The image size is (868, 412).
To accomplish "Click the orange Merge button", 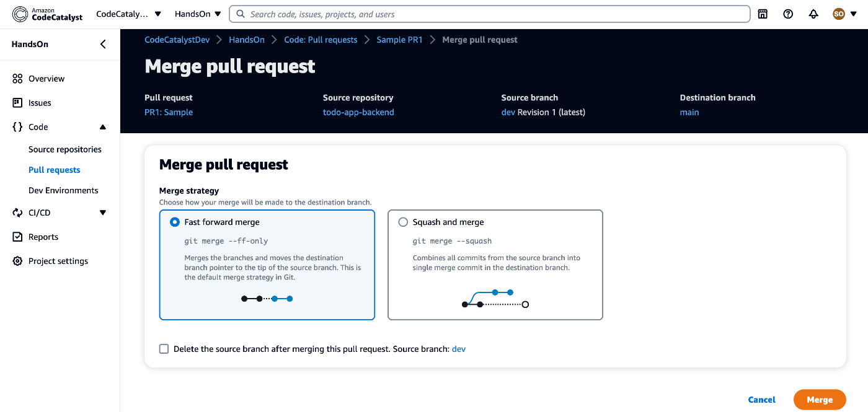I will point(820,400).
